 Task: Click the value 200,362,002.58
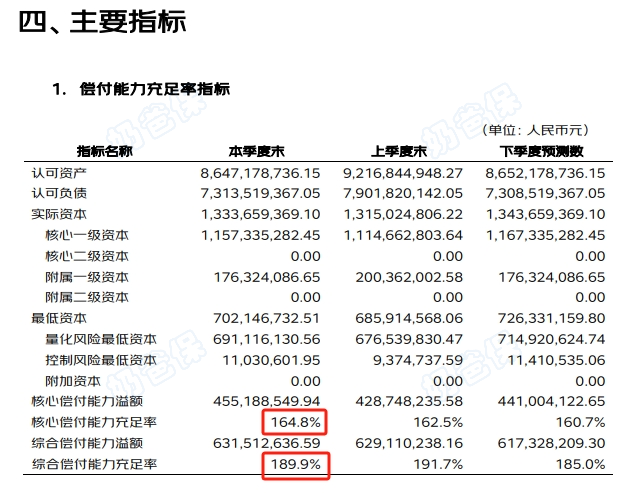click(x=409, y=277)
